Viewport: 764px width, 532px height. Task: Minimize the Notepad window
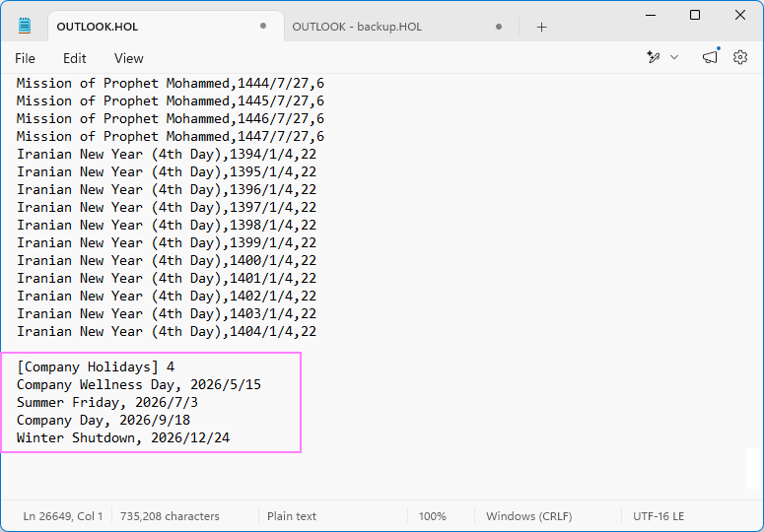651,15
